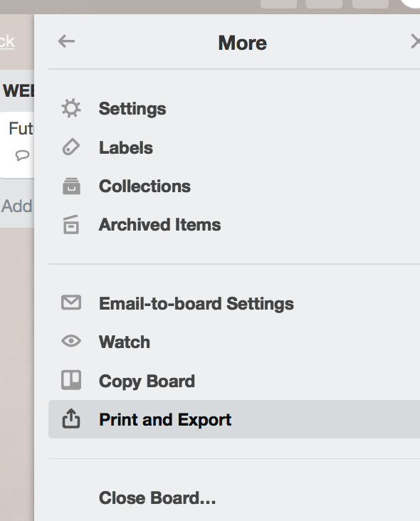This screenshot has width=420, height=521.
Task: Click the envelope icon for Email-to-board
Action: (x=71, y=302)
